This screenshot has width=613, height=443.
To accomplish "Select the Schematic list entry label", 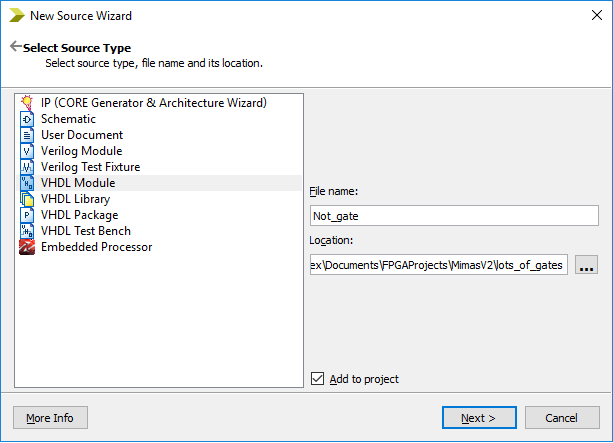I will [68, 119].
